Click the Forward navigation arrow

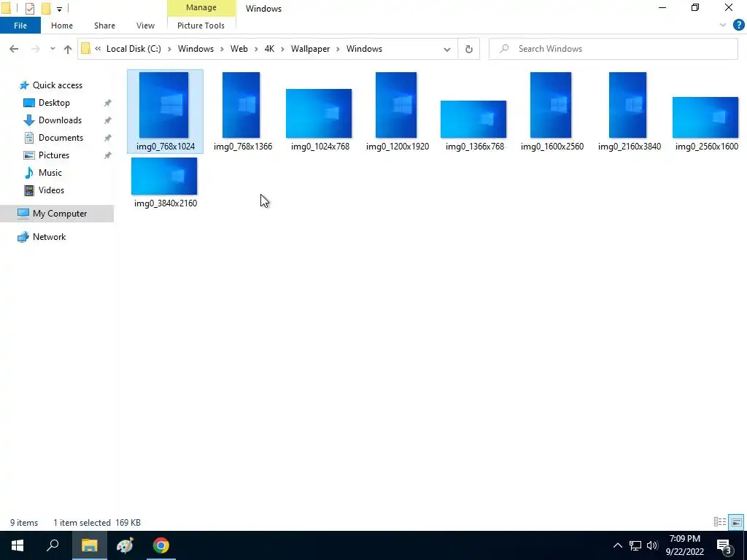point(35,49)
